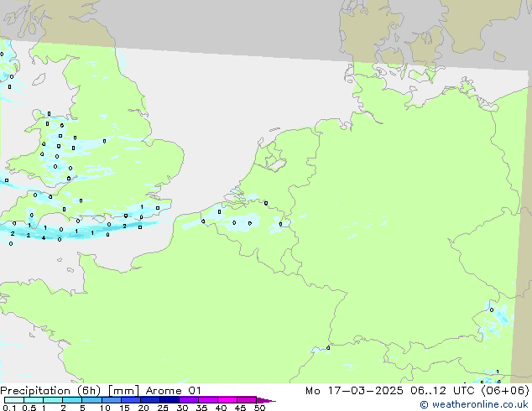
Task: Click the '40' legend scale label
Action: point(221,408)
